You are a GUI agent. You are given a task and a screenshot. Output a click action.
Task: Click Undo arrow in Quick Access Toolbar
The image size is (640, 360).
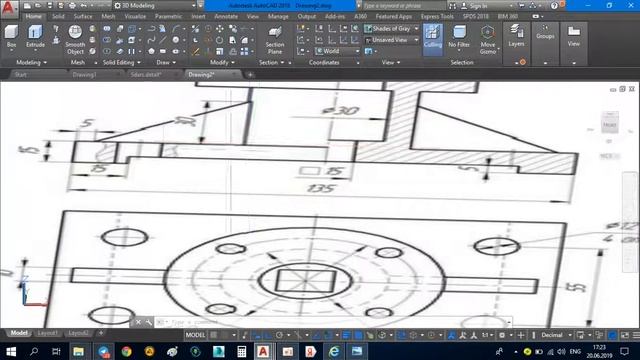84,6
